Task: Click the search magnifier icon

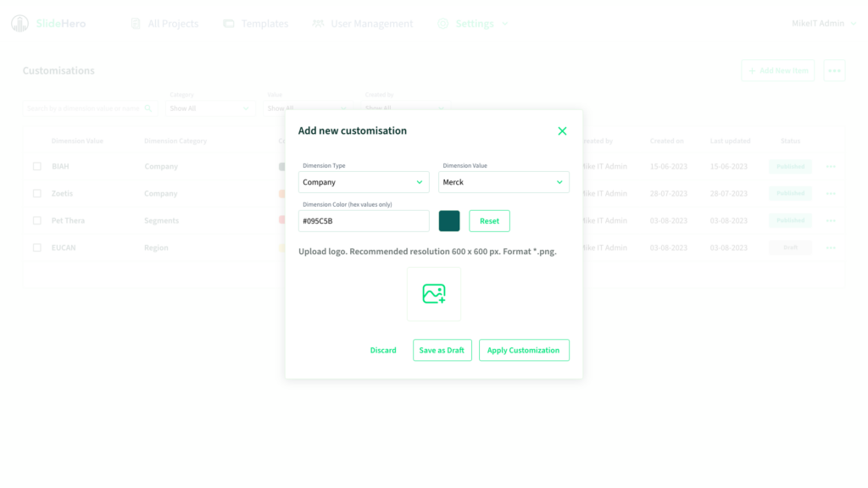Action: point(148,108)
